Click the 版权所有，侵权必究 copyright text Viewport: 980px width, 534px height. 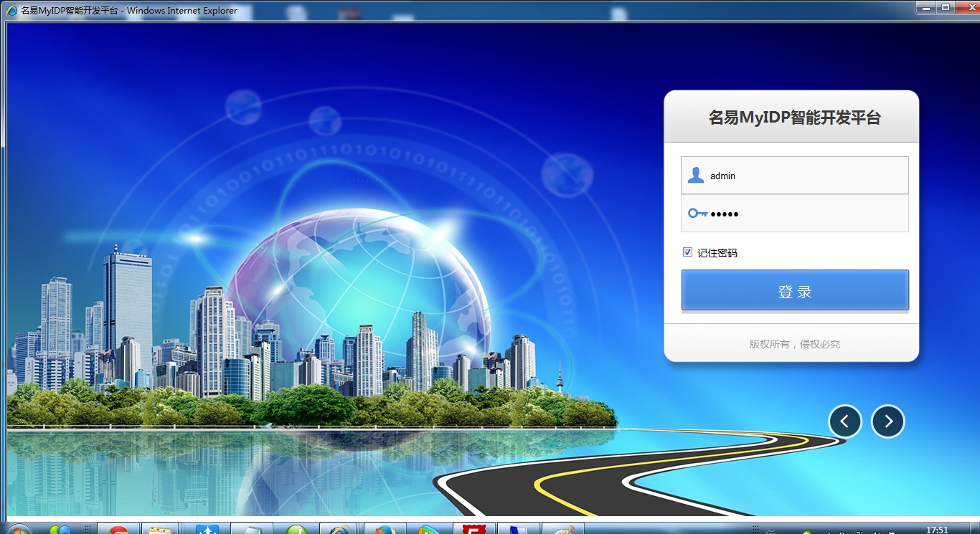(794, 344)
